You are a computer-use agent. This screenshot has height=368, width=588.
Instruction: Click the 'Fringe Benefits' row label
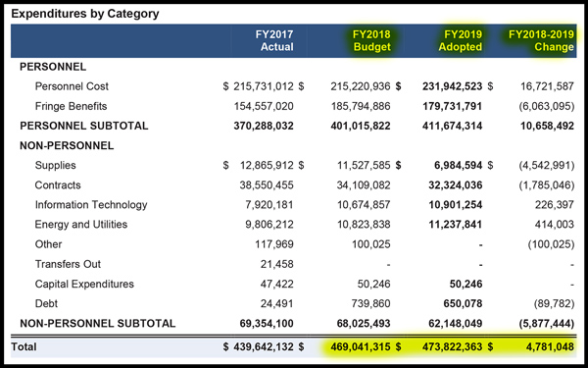71,106
